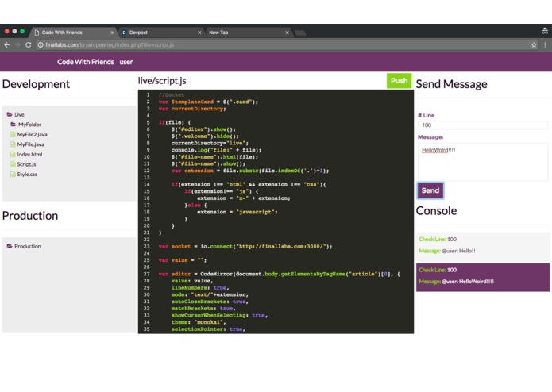Click the MyFile.java file icon
Screen dimensions: 552x392
(x=13, y=144)
